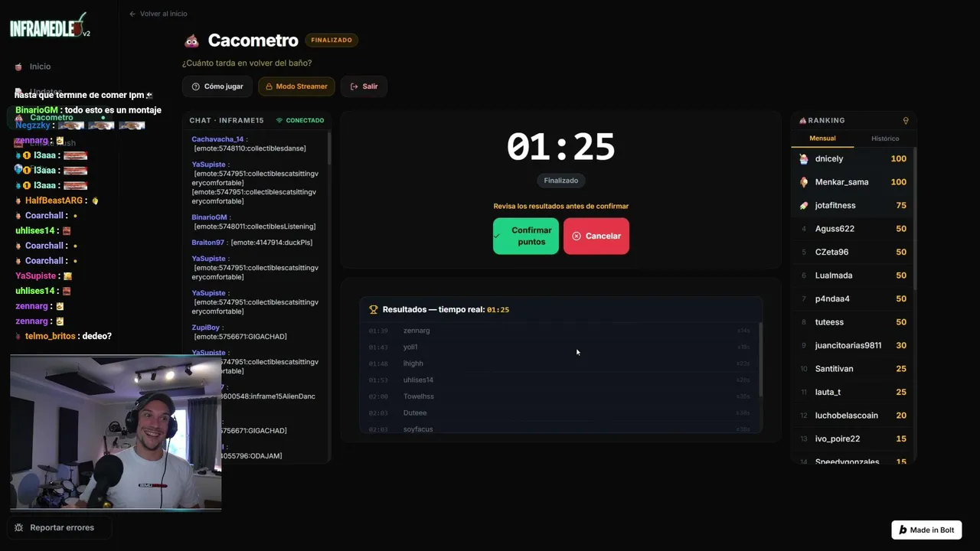Click the Resultados tiempo real 01:25 heading
Screen dimensions: 980x551
click(x=446, y=310)
